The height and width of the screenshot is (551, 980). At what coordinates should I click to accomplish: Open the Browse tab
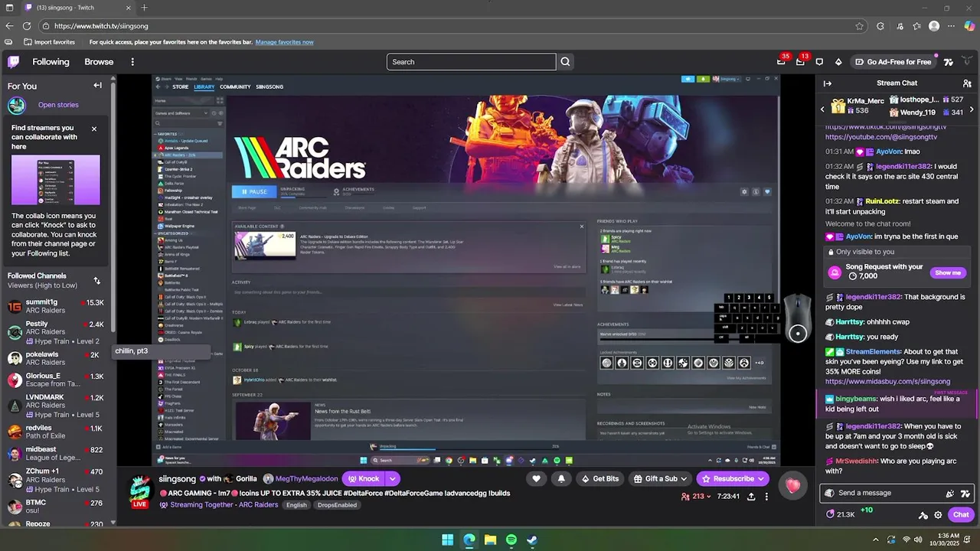(x=99, y=62)
